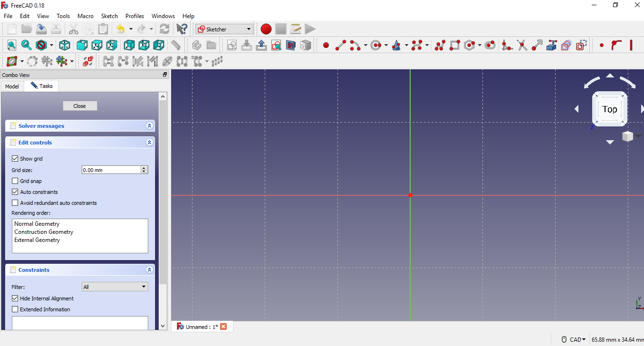Image resolution: width=644 pixels, height=346 pixels.
Task: Start macro recording with red circle
Action: pyautogui.click(x=266, y=29)
